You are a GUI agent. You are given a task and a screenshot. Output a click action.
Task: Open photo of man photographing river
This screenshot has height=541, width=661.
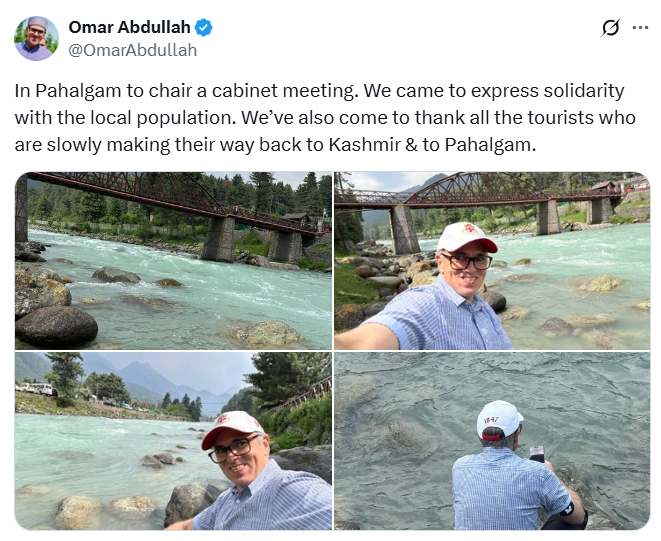[x=492, y=441]
